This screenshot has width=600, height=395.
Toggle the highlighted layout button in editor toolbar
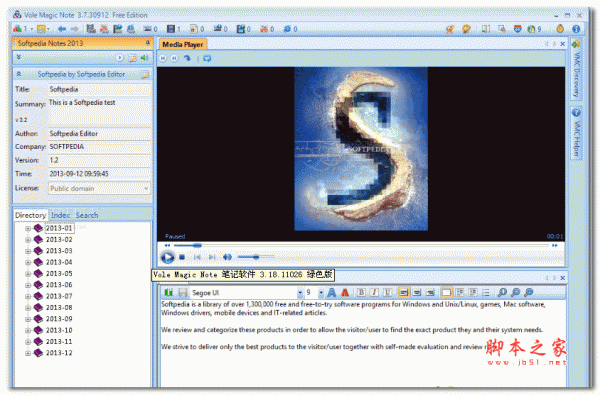coord(446,293)
